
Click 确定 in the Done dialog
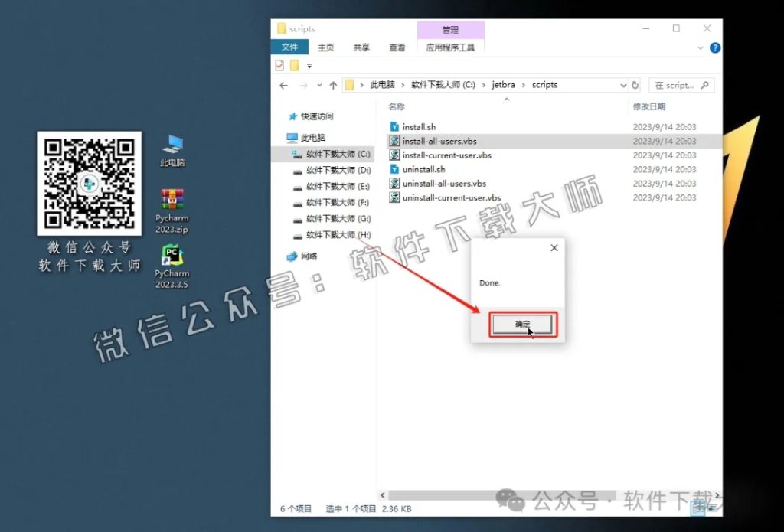tap(524, 324)
